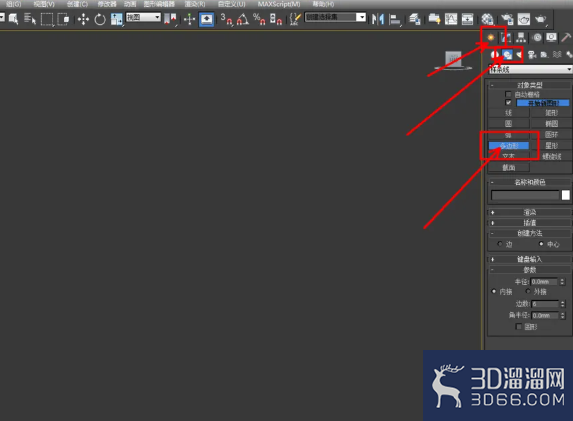Collapse the 参数 rollout
This screenshot has height=421, width=573.
[530, 270]
